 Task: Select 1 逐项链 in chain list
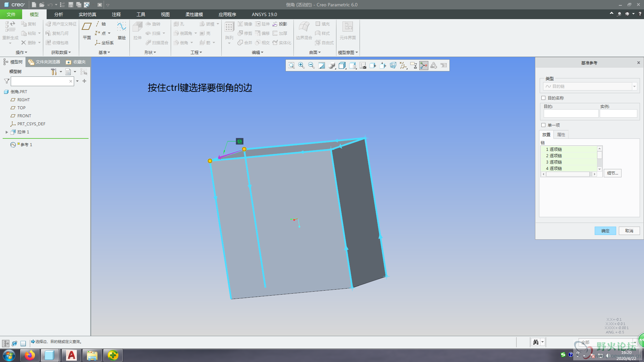click(569, 149)
